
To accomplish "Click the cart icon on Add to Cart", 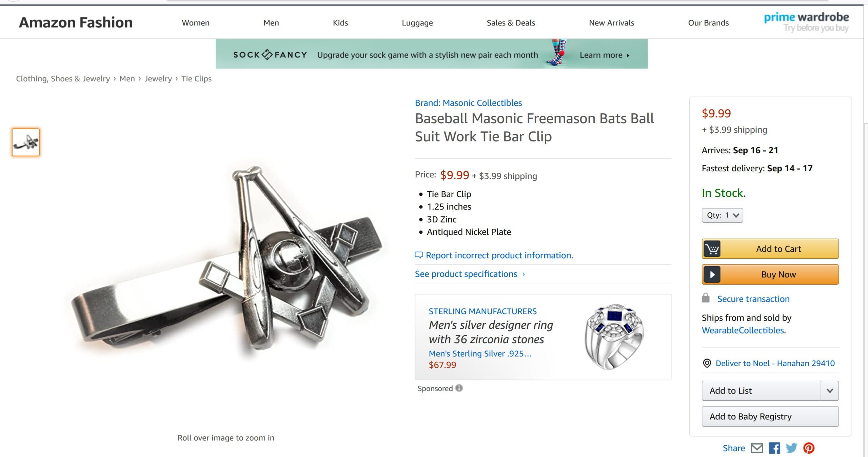I will [712, 249].
